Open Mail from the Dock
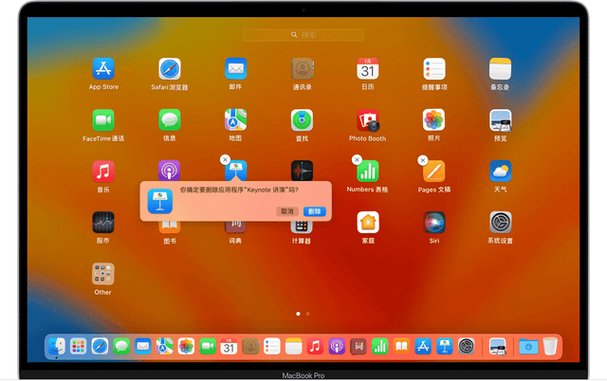 pyautogui.click(x=143, y=346)
